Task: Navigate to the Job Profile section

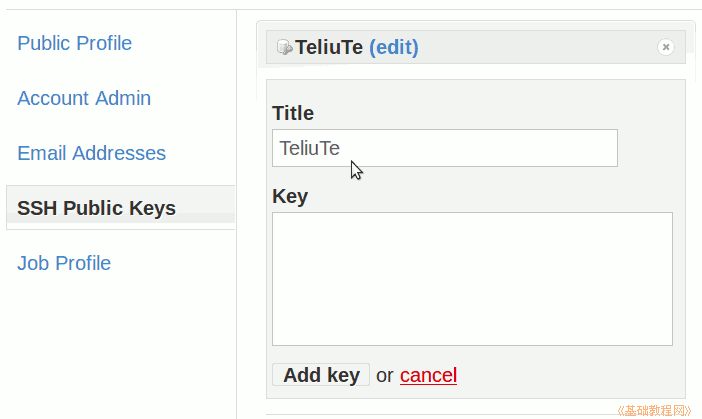Action: pyautogui.click(x=64, y=263)
